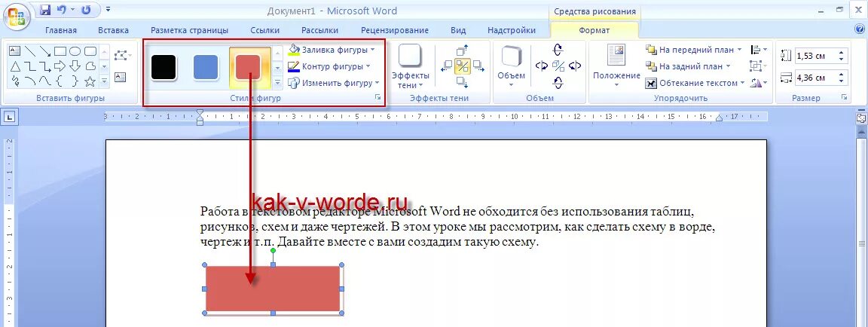Select the elbow connector shape

[x=30, y=66]
